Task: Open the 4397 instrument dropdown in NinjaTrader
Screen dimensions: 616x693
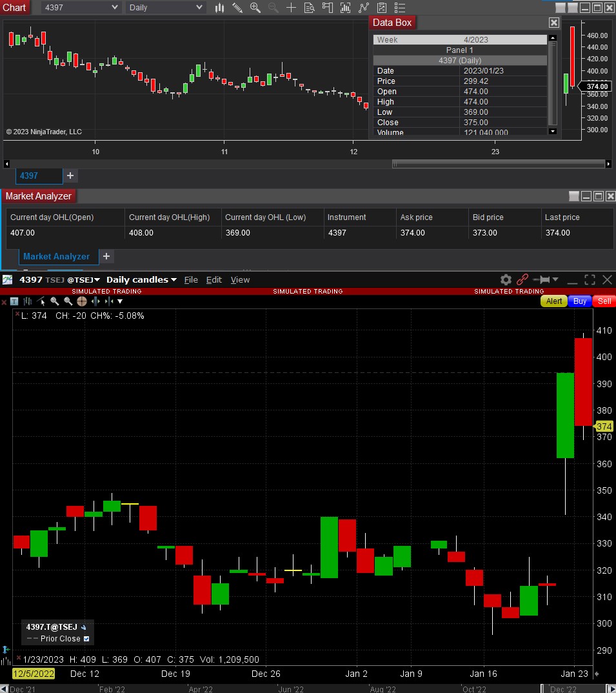Action: 81,8
